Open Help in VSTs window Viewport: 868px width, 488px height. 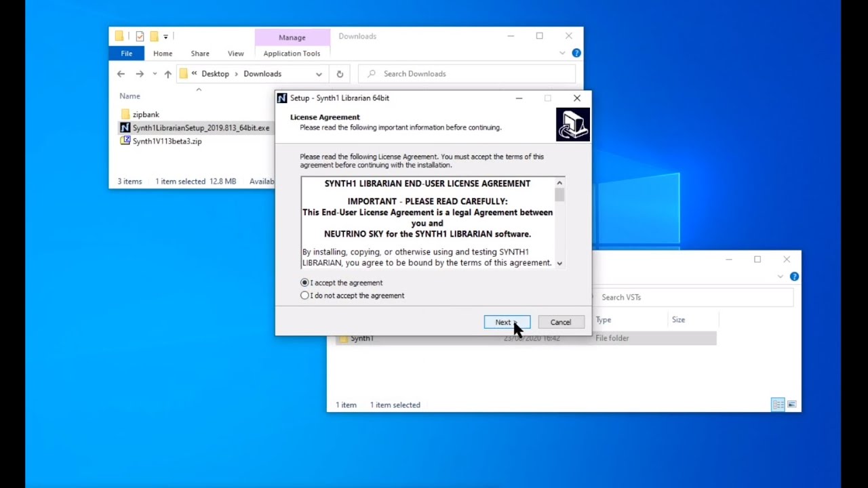(x=794, y=277)
